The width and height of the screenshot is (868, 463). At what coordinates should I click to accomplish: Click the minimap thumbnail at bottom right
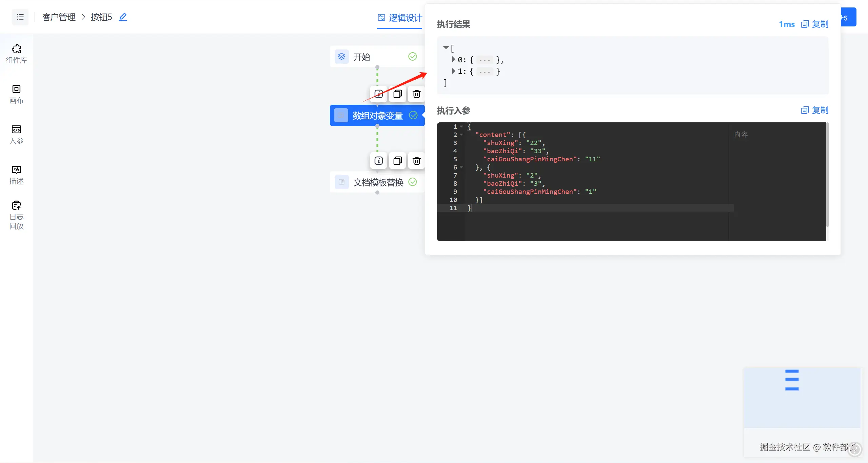[x=802, y=397]
